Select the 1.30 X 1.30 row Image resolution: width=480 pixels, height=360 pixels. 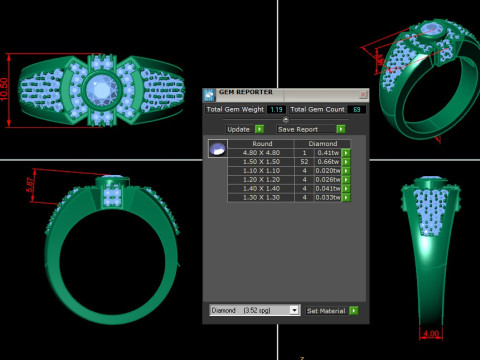289,198
